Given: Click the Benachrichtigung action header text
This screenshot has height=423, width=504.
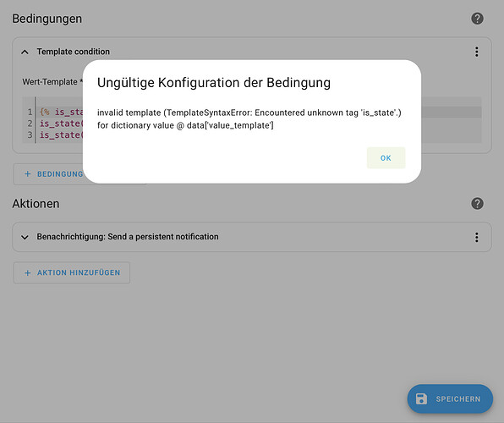Looking at the screenshot, I should [x=128, y=237].
